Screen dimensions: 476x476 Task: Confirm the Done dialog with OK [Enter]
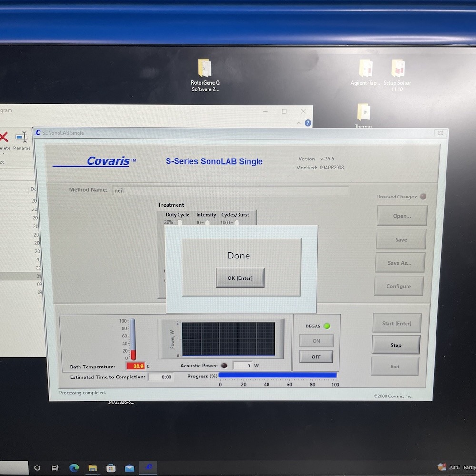tap(240, 278)
